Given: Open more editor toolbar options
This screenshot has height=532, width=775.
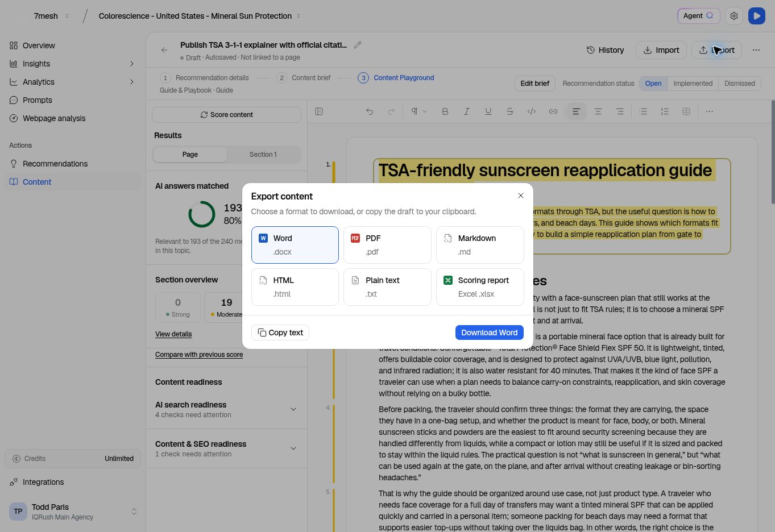Looking at the screenshot, I should (710, 111).
